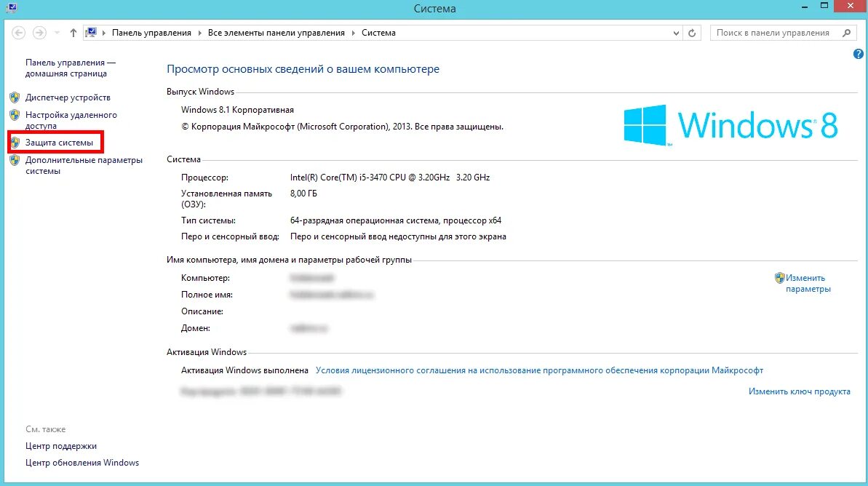The image size is (868, 486).
Task: Click the 8,00 ГБ memory value
Action: [303, 194]
